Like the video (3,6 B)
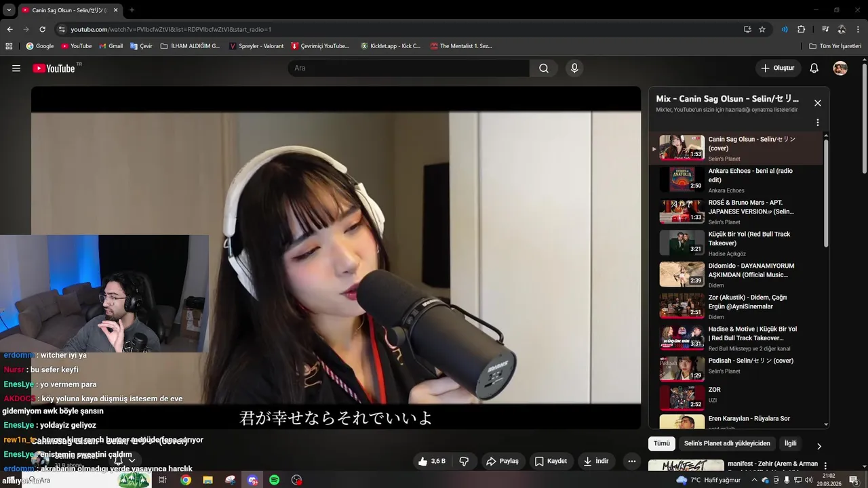 [x=432, y=461]
